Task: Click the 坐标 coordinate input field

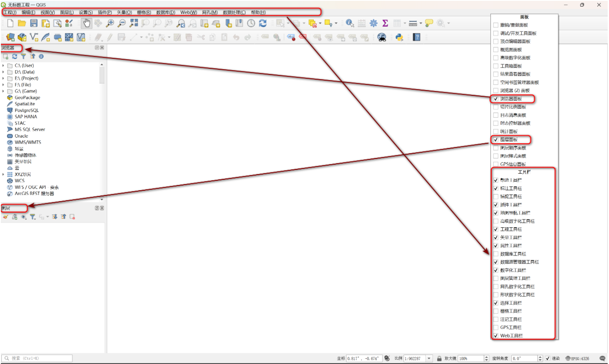Action: pos(364,358)
